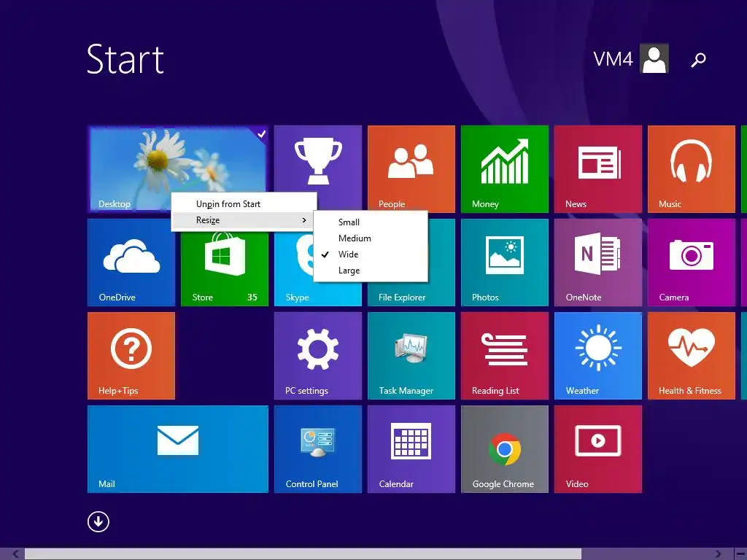Launch the Task Manager tile
This screenshot has height=560, width=747.
[x=411, y=355]
